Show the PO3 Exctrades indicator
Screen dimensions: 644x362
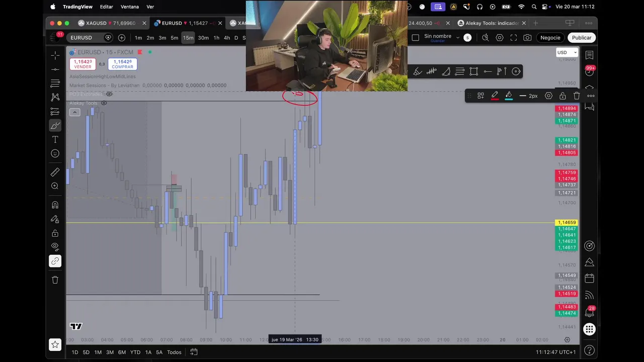point(109,94)
